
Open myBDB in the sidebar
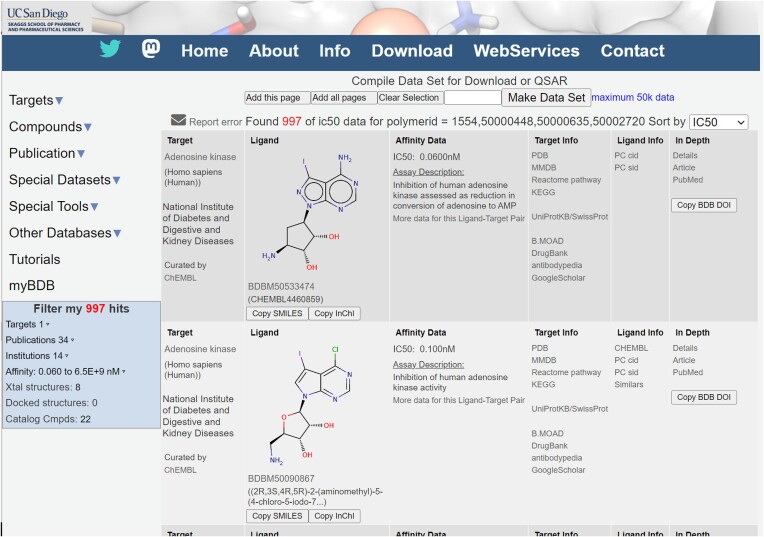(x=32, y=286)
